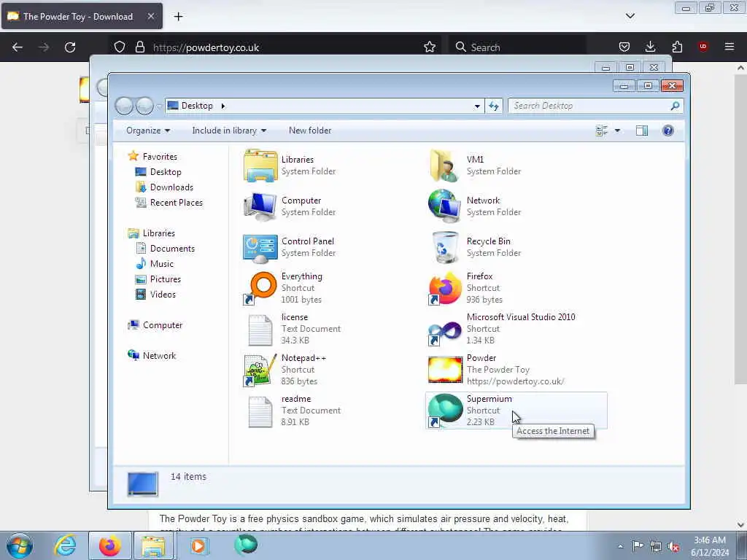Screen dimensions: 747x560
Task: Click the muted volume tray icon
Action: coord(673,547)
